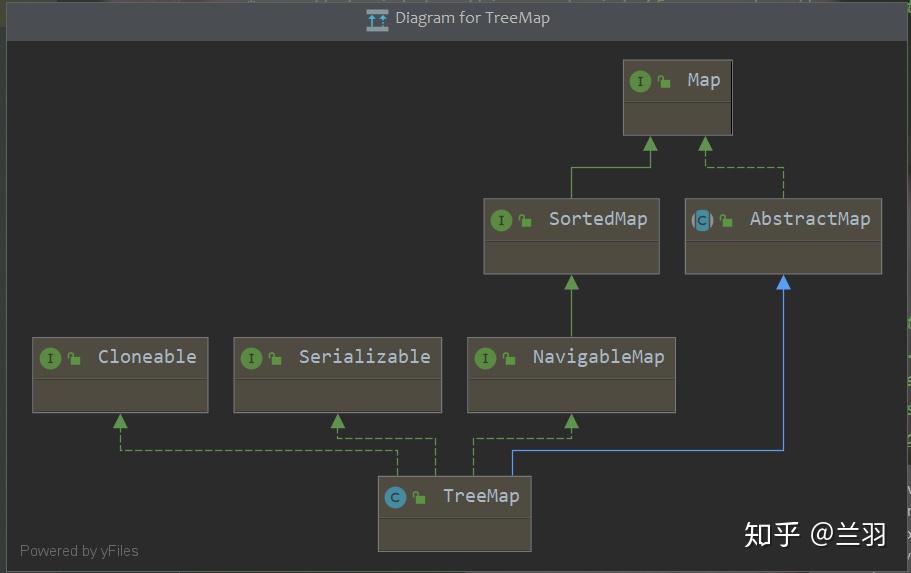
Task: Click the interface icon on NavigableMap node
Action: coord(485,359)
